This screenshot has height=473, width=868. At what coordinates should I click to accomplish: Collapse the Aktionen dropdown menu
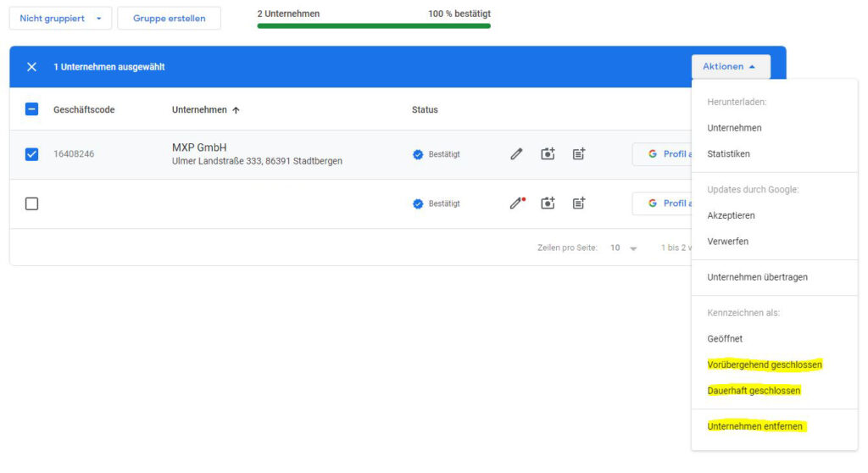click(731, 66)
